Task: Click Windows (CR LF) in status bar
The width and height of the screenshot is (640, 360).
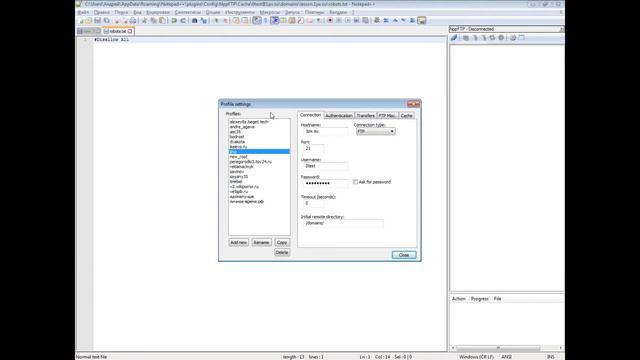Action: 476,357
